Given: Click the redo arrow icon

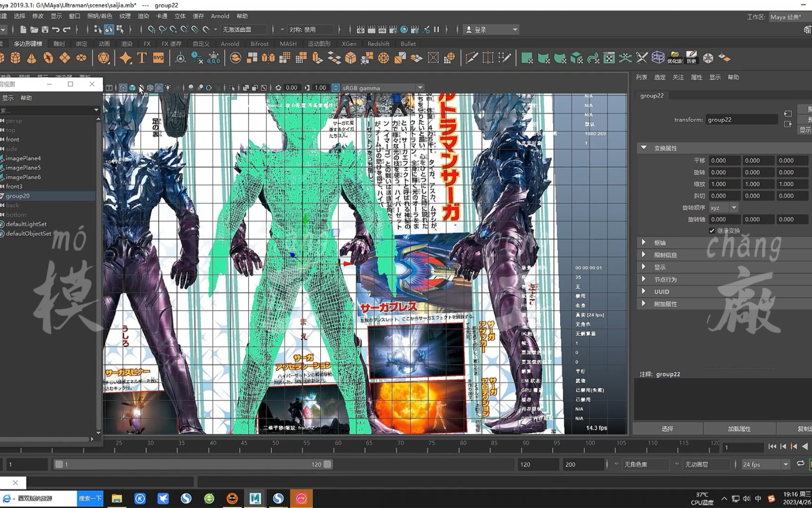Looking at the screenshot, I should [x=67, y=30].
